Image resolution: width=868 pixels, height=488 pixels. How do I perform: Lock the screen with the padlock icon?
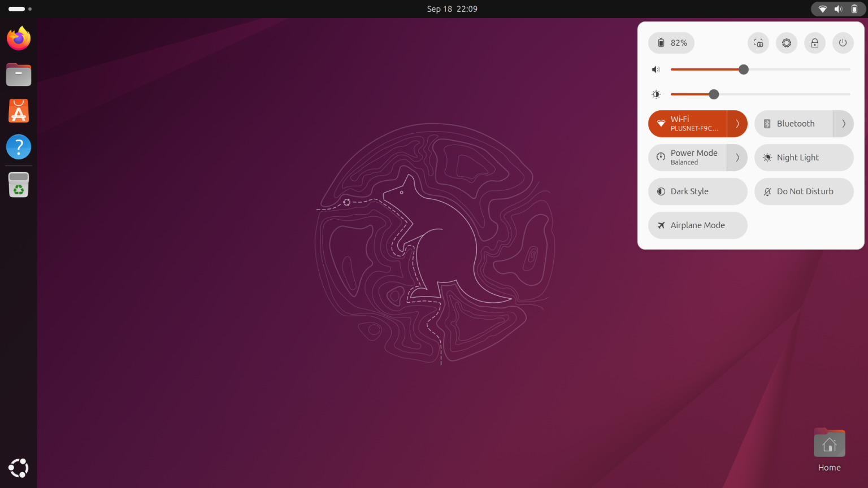[815, 43]
